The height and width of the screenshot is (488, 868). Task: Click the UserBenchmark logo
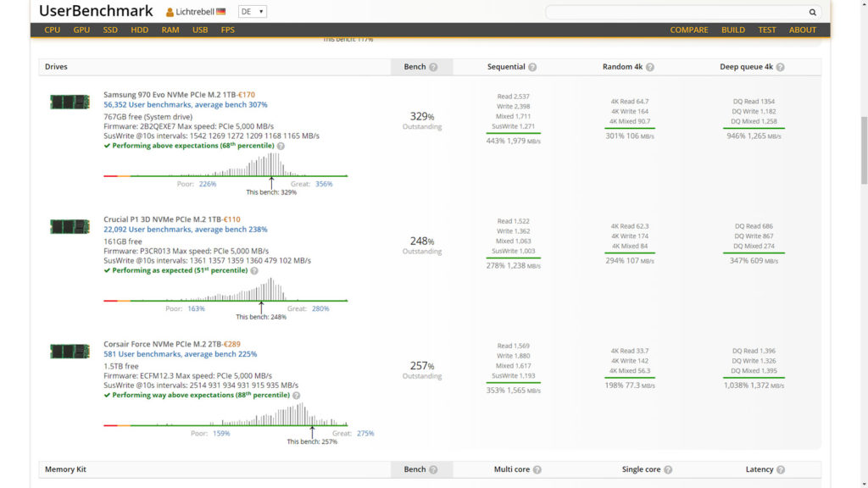point(96,11)
